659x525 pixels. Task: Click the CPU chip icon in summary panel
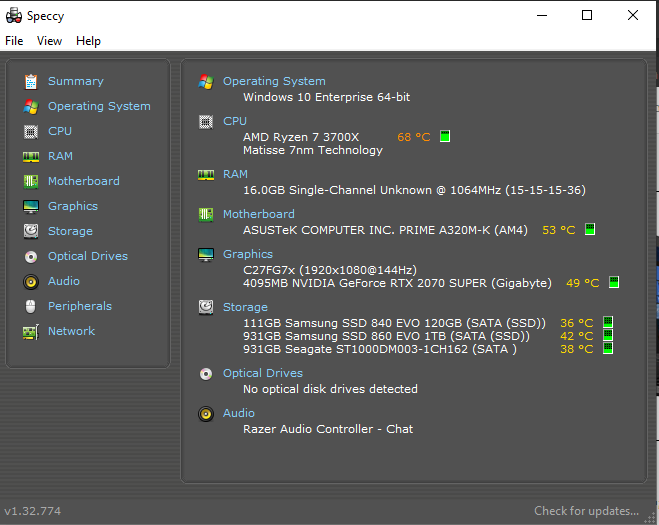206,122
